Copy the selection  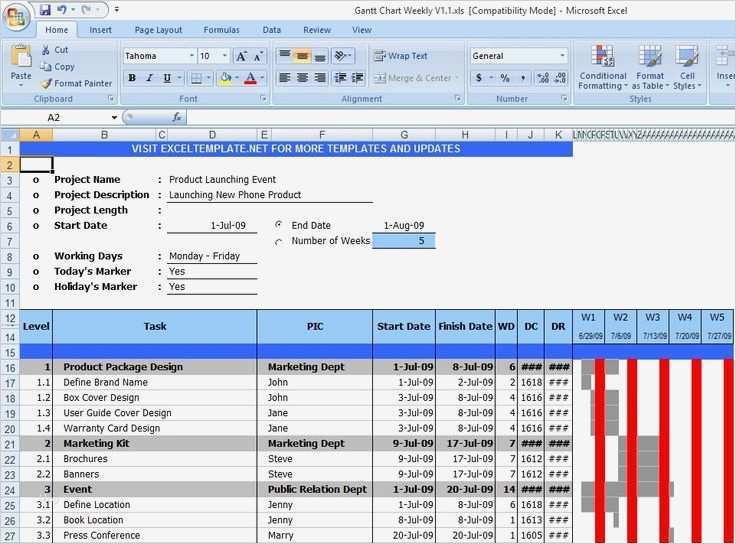pyautogui.click(x=58, y=67)
